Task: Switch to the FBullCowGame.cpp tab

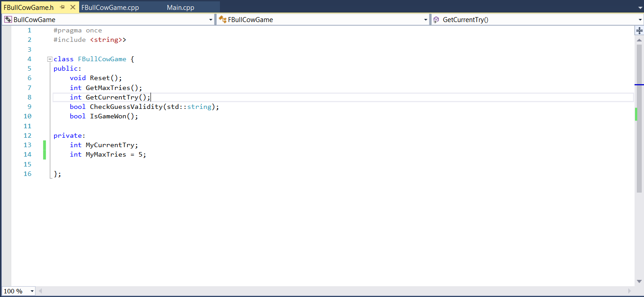Action: (110, 7)
